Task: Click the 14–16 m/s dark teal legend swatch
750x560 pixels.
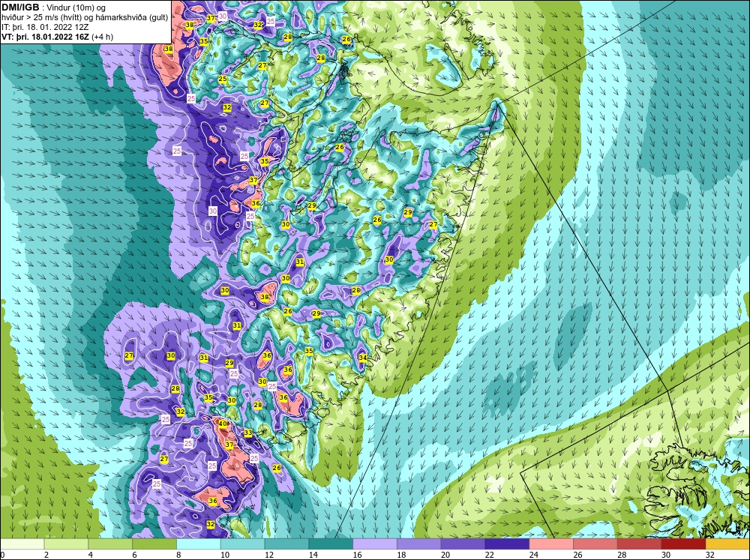Action: (x=331, y=544)
